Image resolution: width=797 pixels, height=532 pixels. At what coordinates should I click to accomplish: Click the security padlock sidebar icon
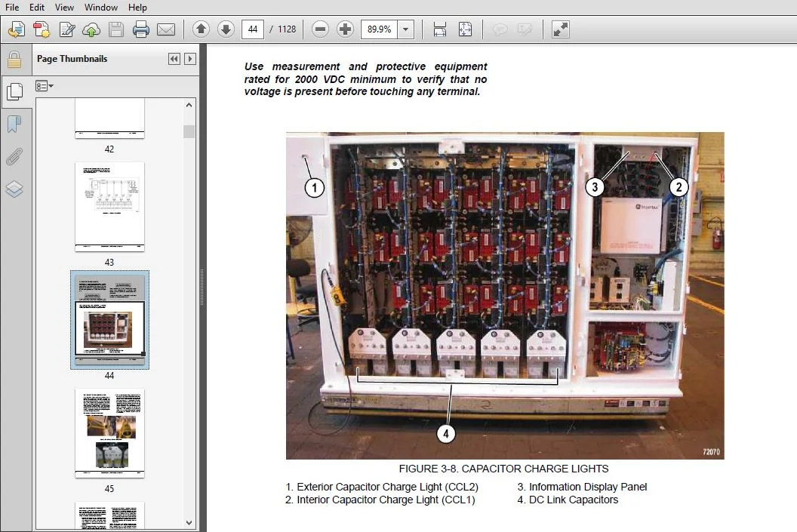[x=14, y=60]
